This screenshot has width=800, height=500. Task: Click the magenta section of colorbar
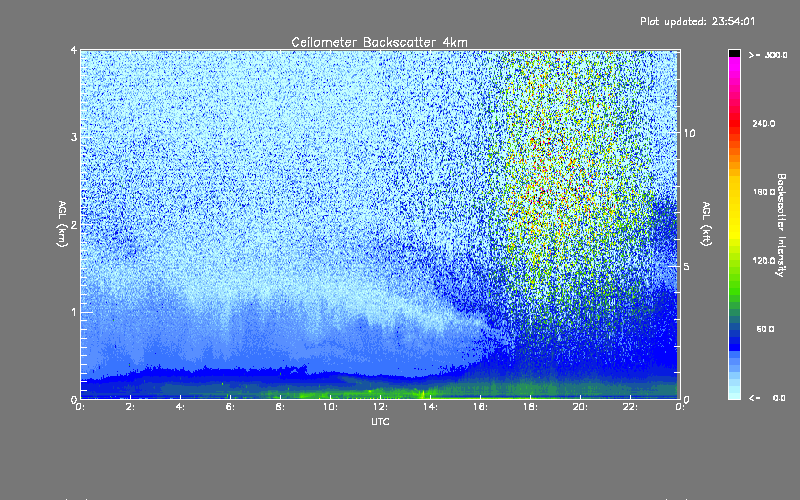click(734, 69)
